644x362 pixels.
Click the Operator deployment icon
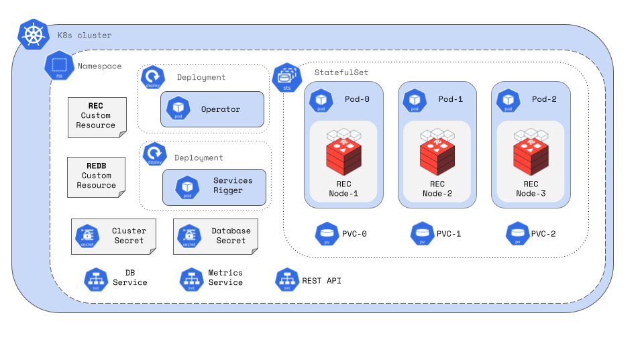(x=154, y=76)
